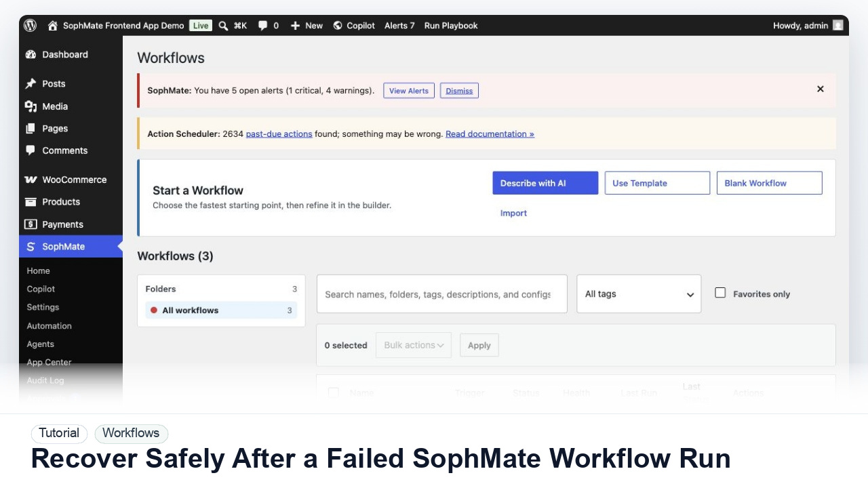Click the home site icon
This screenshot has width=868, height=488.
(52, 26)
